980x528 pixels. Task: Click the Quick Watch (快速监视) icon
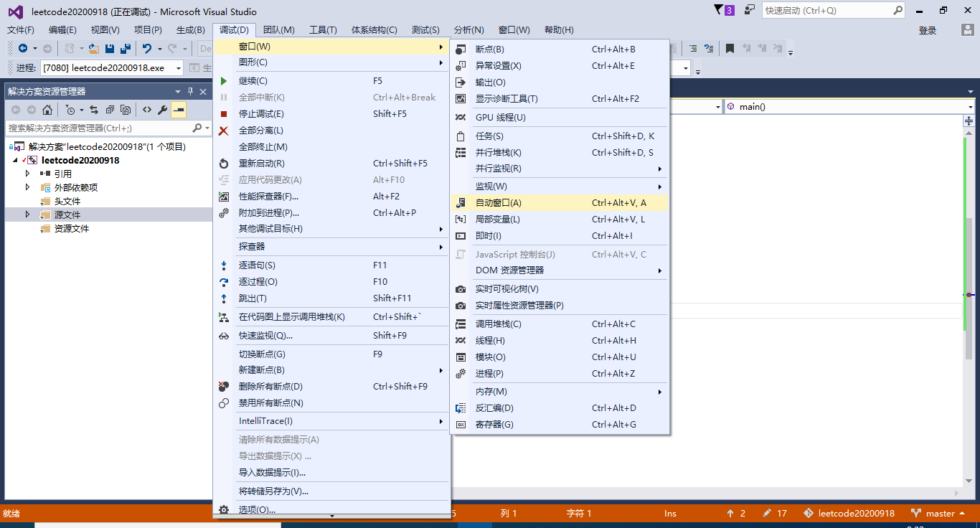225,335
